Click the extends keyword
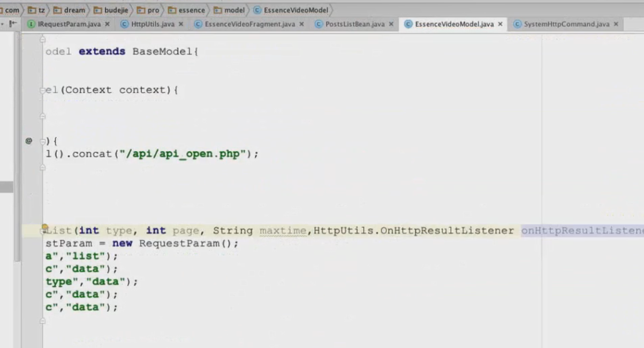 [x=102, y=51]
